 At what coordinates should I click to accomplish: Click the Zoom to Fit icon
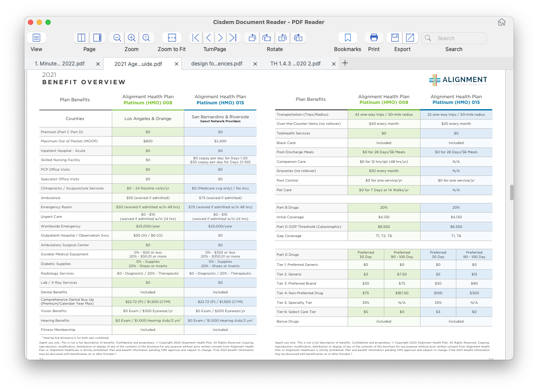point(172,38)
